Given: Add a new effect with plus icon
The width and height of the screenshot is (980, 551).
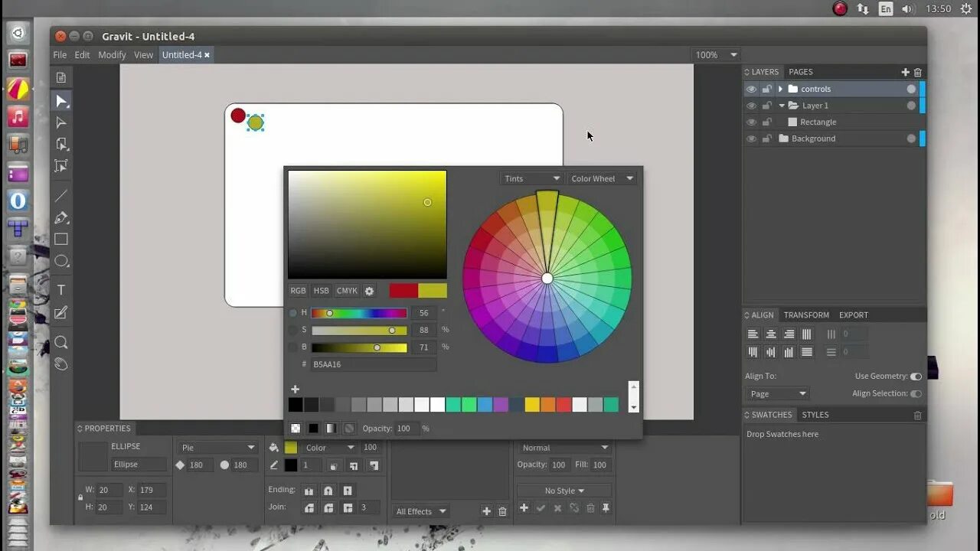Looking at the screenshot, I should click(x=486, y=511).
